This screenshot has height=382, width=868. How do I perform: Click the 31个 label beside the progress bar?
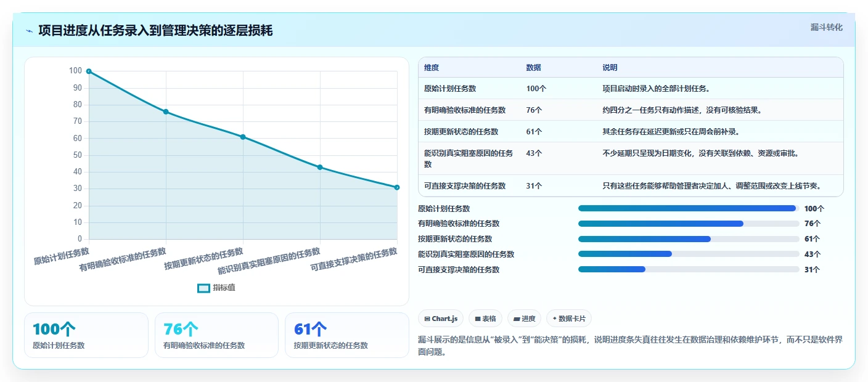coord(813,270)
